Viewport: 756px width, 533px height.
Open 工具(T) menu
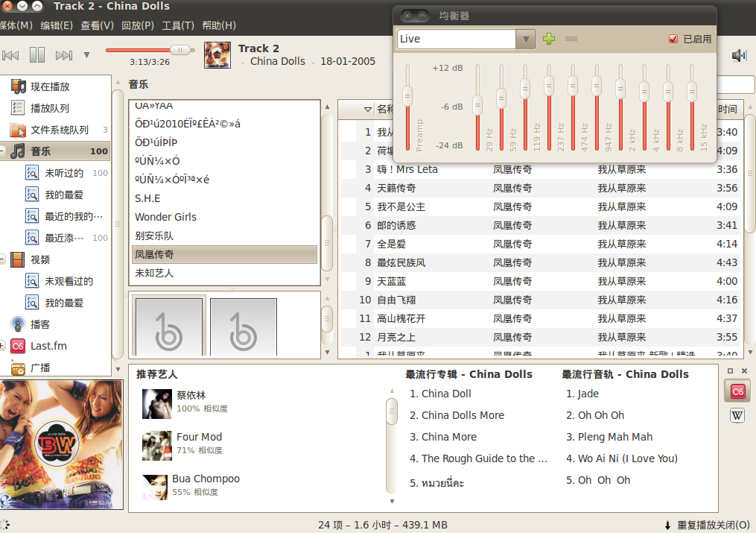pos(178,25)
